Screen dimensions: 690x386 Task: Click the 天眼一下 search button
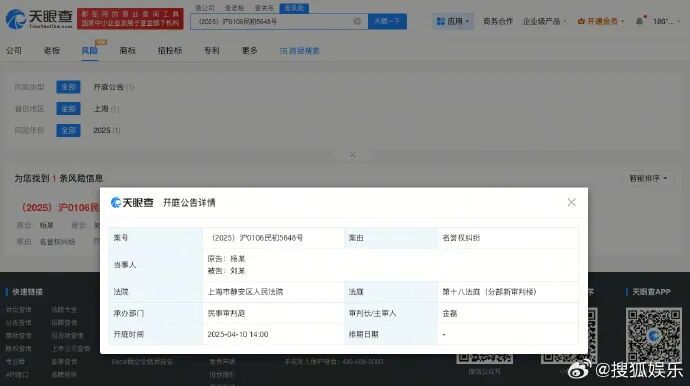pyautogui.click(x=387, y=21)
